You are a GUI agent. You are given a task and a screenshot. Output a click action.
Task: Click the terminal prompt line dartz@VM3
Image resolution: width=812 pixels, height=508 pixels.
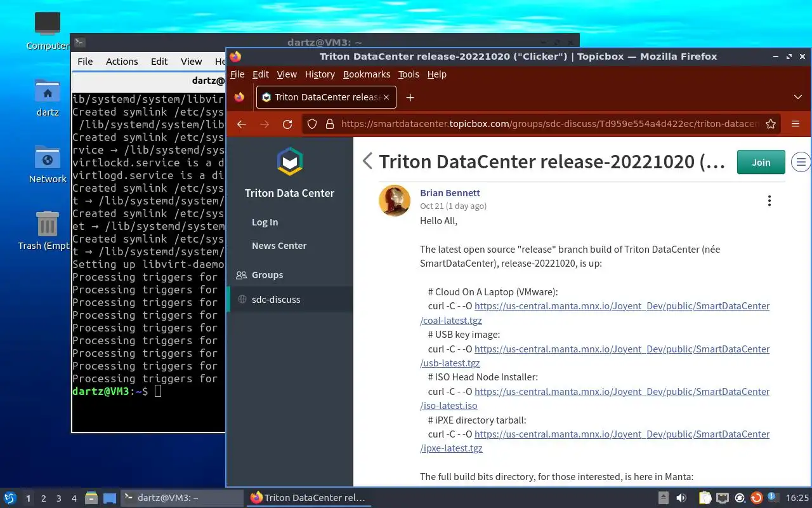coord(117,391)
